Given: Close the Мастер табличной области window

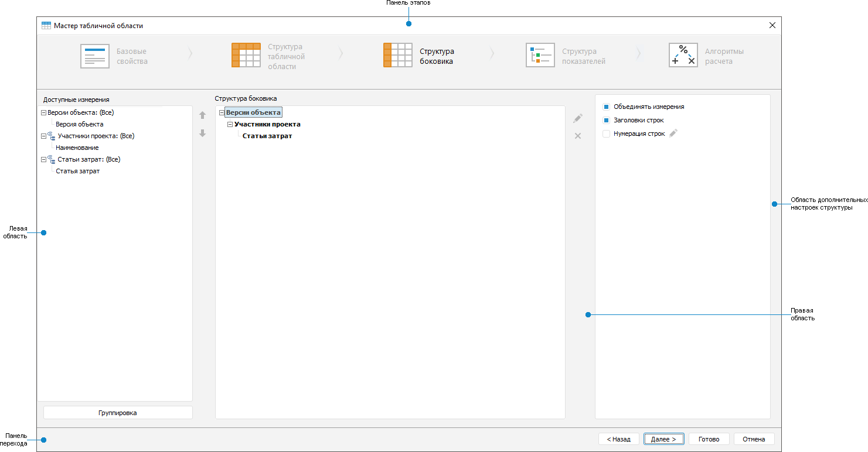Looking at the screenshot, I should pos(772,25).
